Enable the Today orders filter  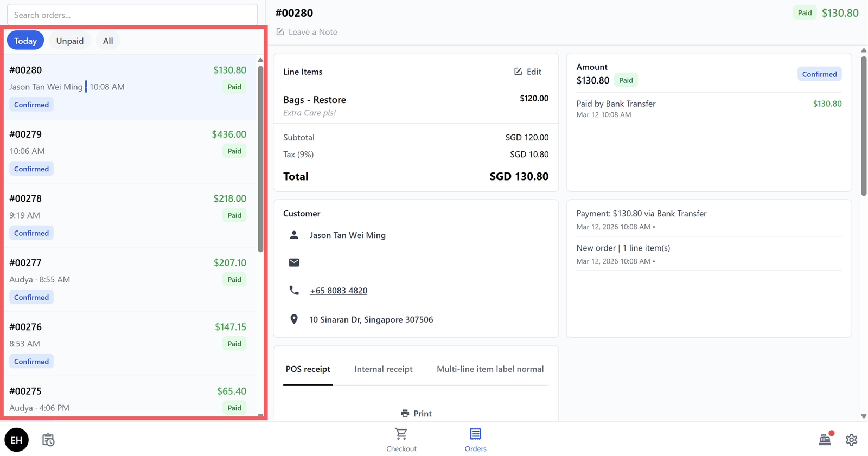(x=25, y=40)
